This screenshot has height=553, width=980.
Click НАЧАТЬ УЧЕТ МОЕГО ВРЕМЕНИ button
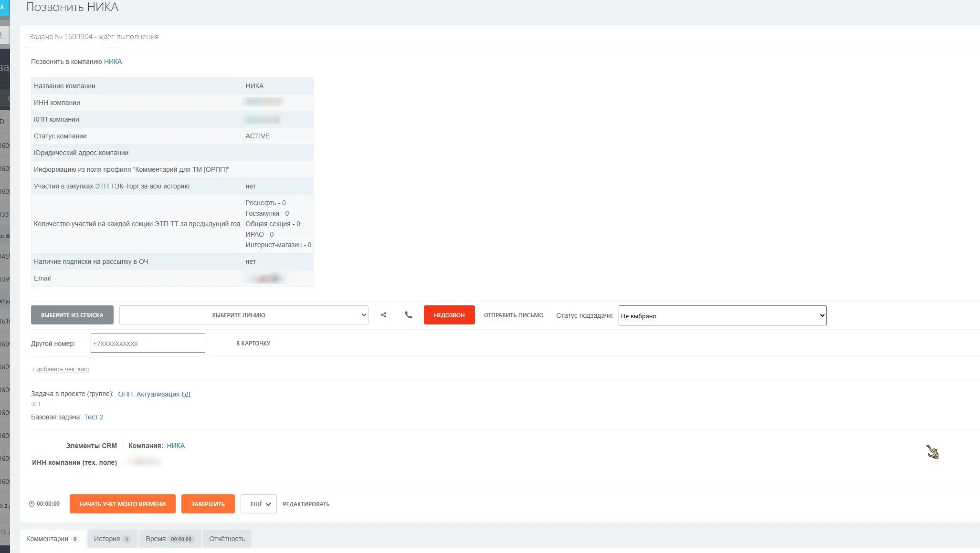123,504
